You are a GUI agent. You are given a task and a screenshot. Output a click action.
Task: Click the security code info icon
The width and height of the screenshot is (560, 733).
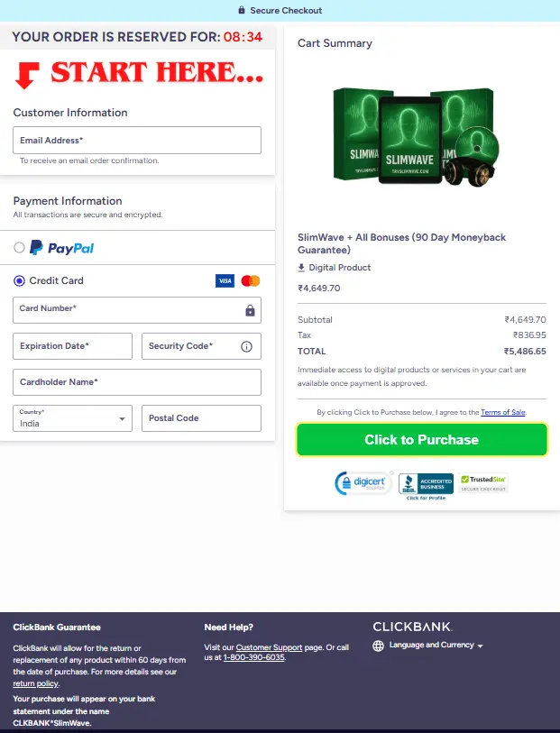pyautogui.click(x=246, y=346)
